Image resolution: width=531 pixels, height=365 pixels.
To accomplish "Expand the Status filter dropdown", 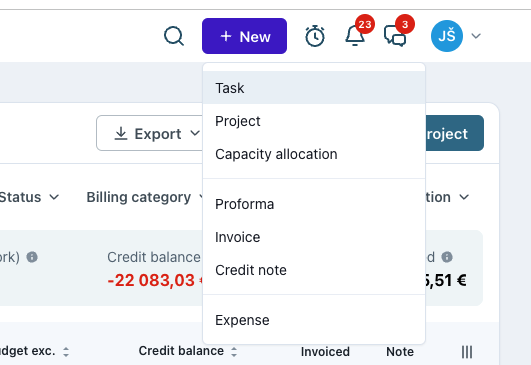I will click(29, 197).
